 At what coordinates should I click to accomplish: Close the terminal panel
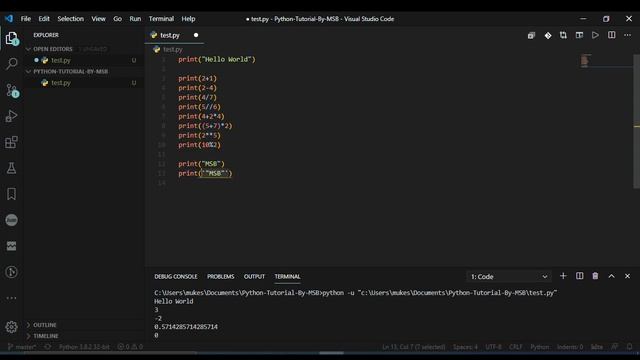(x=627, y=276)
